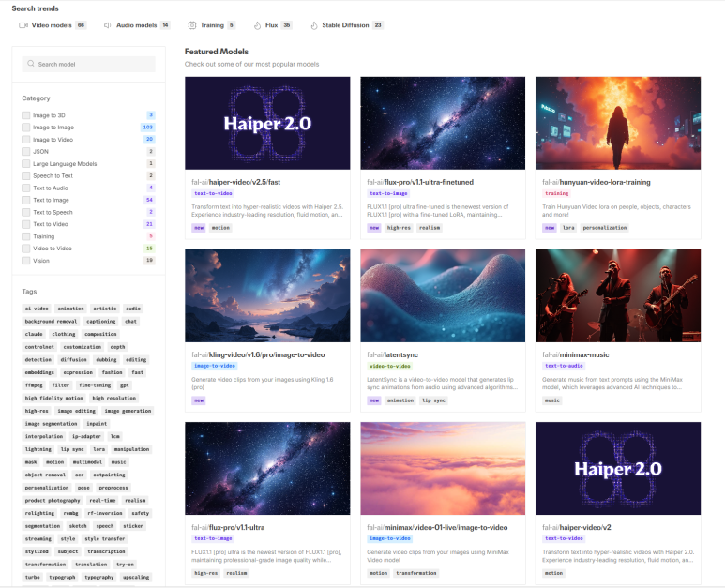Filter by the 'product photography' tag
The width and height of the screenshot is (725, 588).
tap(53, 500)
